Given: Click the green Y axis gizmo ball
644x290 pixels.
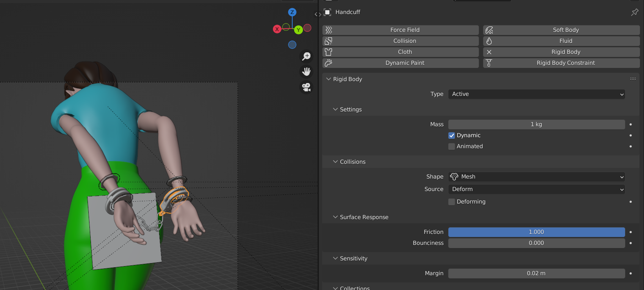Looking at the screenshot, I should 298,30.
